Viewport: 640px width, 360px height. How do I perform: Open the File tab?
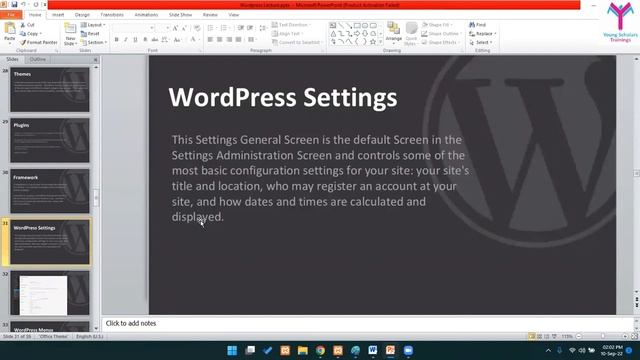(x=11, y=15)
